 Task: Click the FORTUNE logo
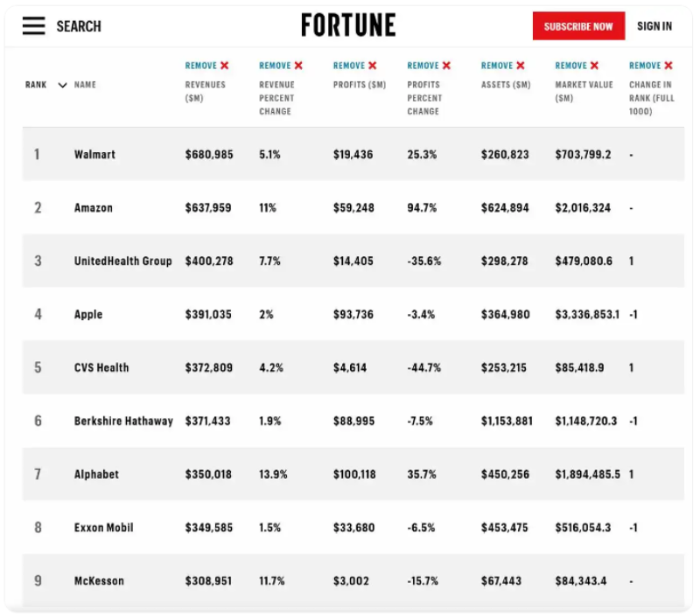(348, 25)
